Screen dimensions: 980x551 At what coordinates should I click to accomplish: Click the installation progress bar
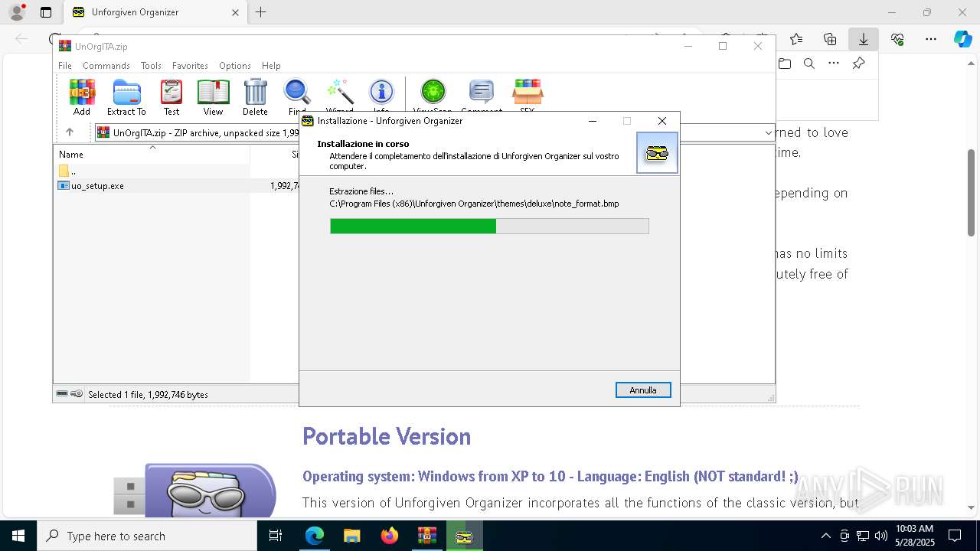pyautogui.click(x=489, y=226)
